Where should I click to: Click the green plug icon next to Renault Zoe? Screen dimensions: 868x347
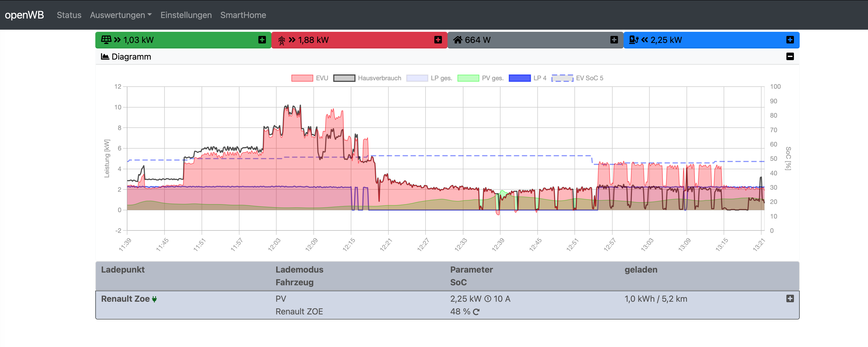(154, 299)
